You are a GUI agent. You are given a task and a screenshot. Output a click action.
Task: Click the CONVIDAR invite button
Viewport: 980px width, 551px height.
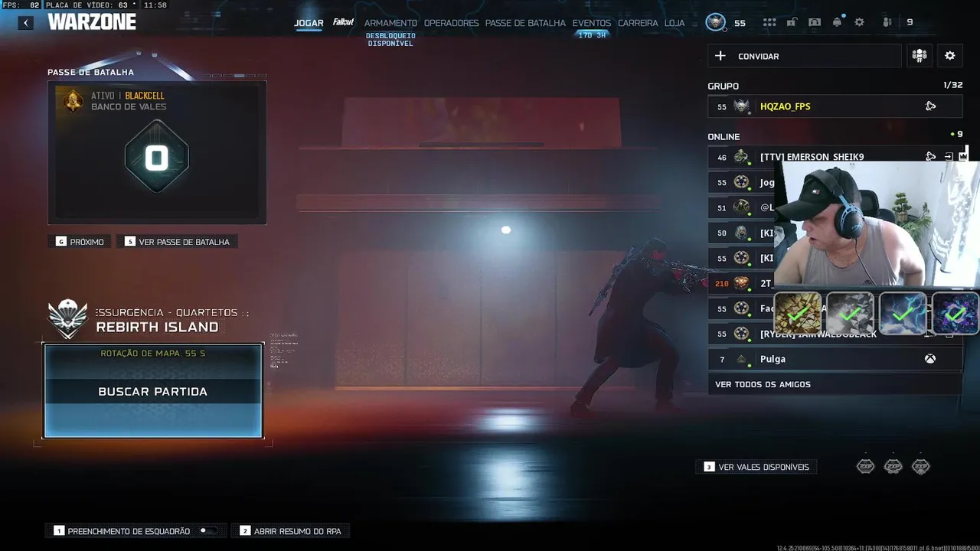[804, 56]
